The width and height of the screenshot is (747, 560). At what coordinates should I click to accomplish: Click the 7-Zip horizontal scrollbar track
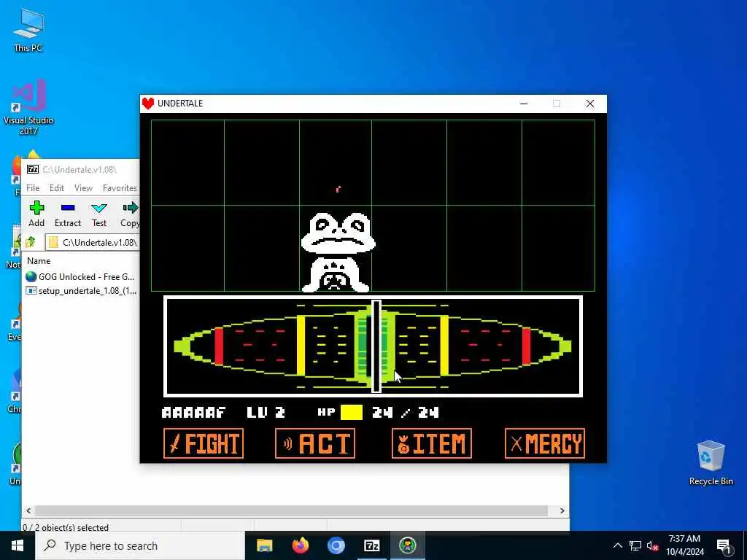tap(291, 511)
